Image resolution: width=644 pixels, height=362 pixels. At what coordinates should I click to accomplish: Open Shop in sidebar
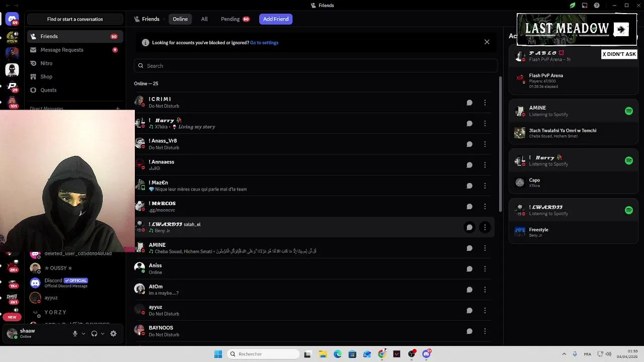point(75,76)
